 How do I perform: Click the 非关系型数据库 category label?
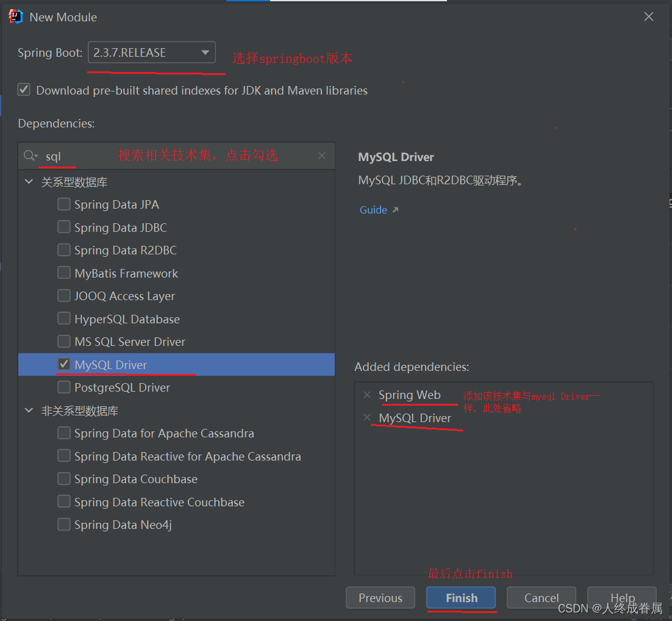pos(80,411)
